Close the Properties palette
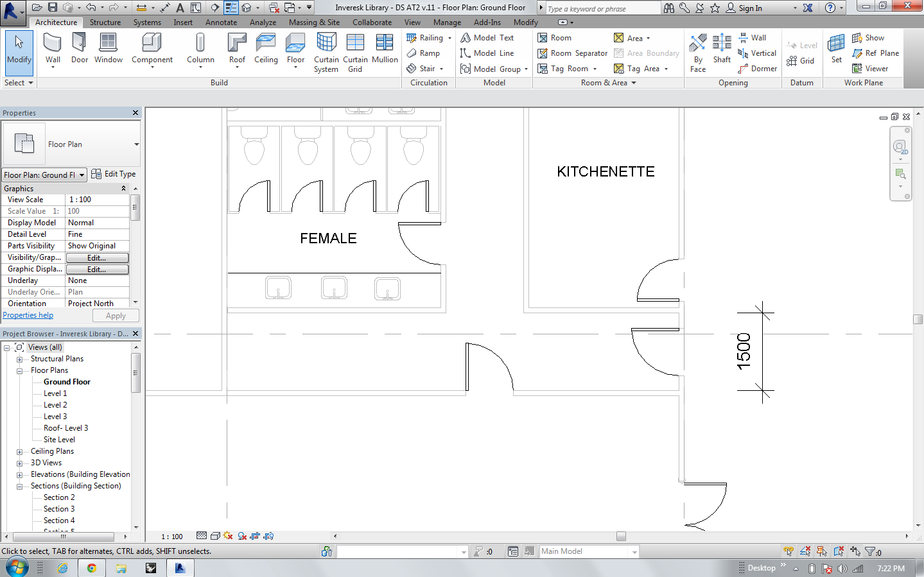This screenshot has width=924, height=577. (x=135, y=113)
